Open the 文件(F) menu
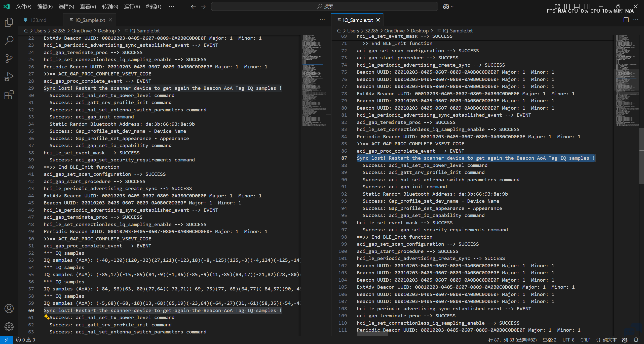Image resolution: width=644 pixels, height=344 pixels. (24, 7)
